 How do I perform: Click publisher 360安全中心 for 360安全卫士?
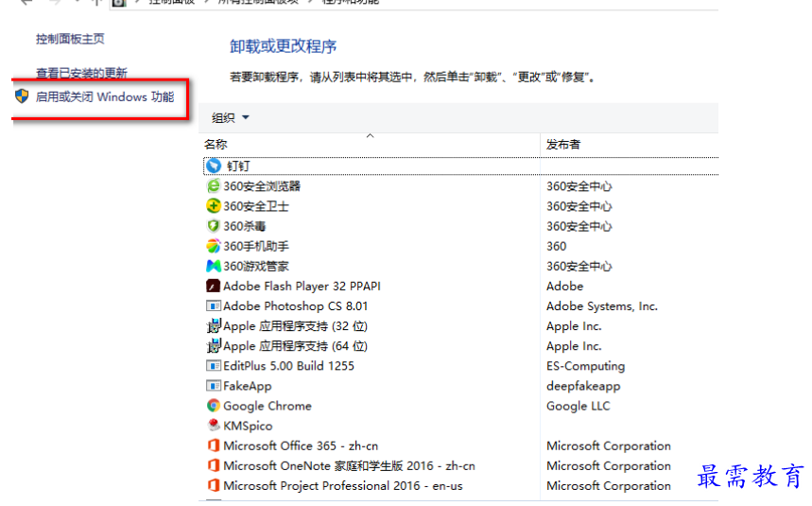579,206
